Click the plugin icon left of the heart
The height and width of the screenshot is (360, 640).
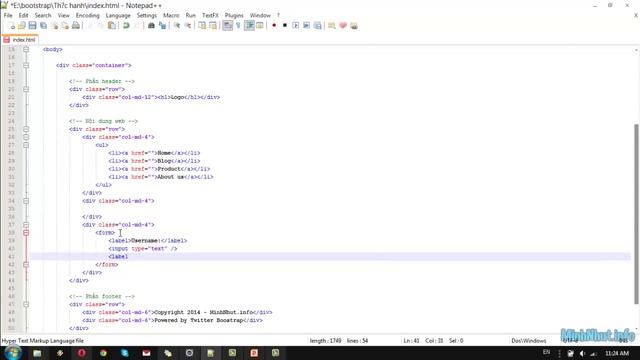coord(332,26)
